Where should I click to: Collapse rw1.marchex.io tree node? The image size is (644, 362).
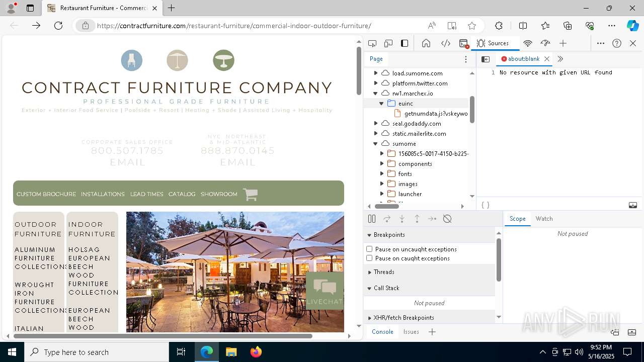tap(375, 93)
